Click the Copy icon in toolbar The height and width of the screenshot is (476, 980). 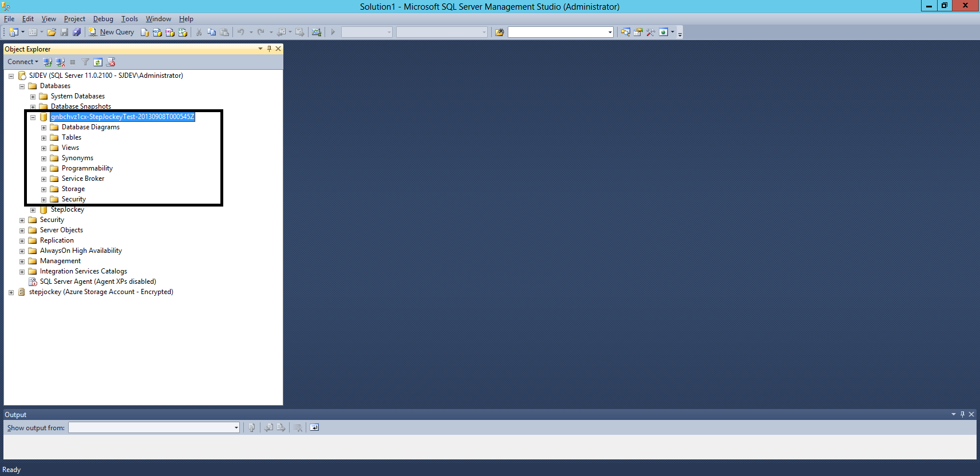pos(212,32)
